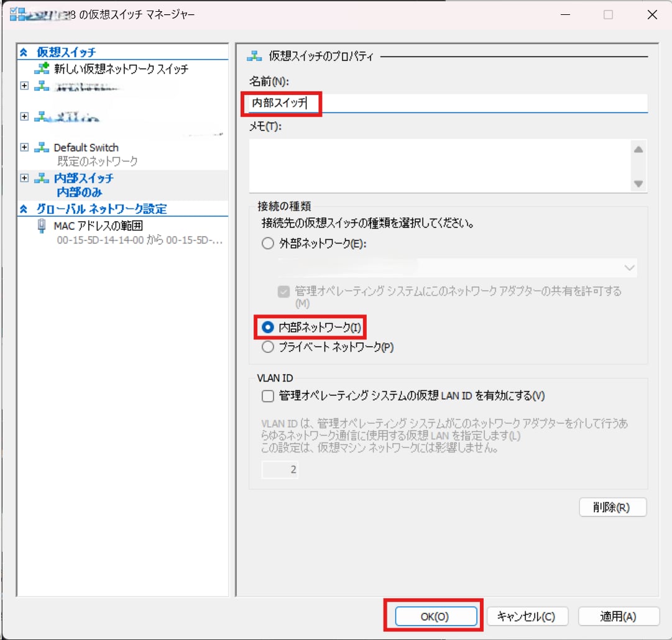Collapse the 仮想スイッチ section
The height and width of the screenshot is (640, 672).
(24, 53)
